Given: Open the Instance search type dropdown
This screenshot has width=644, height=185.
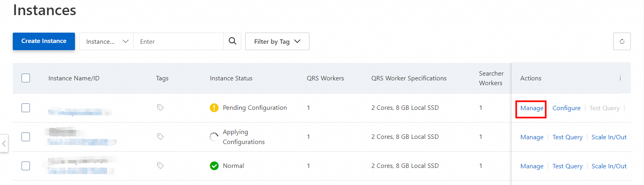Looking at the screenshot, I should [106, 41].
